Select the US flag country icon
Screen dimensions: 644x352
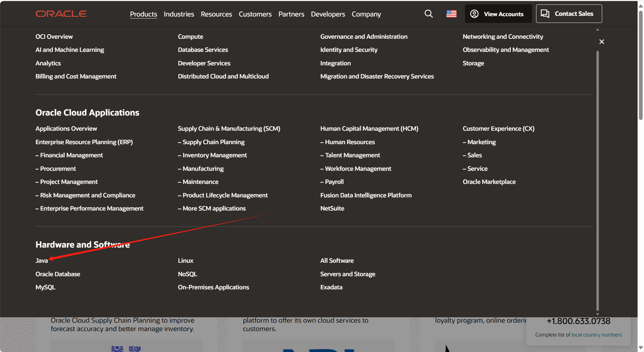[x=451, y=14]
